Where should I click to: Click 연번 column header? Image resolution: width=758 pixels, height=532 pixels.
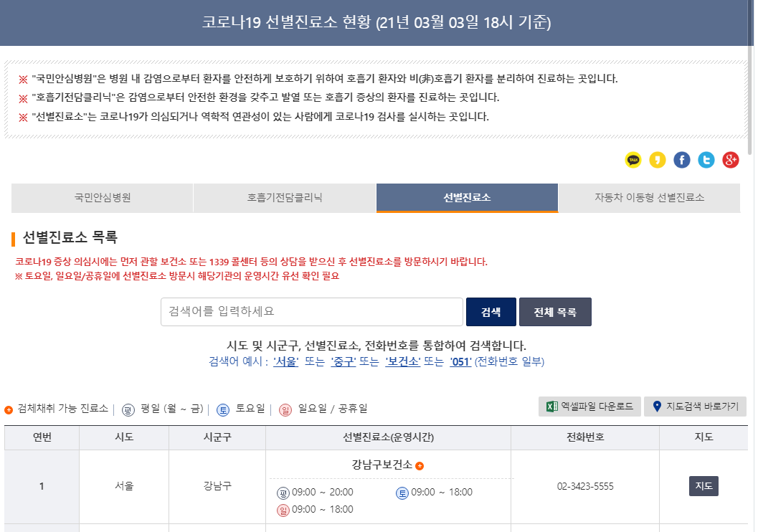(42, 437)
